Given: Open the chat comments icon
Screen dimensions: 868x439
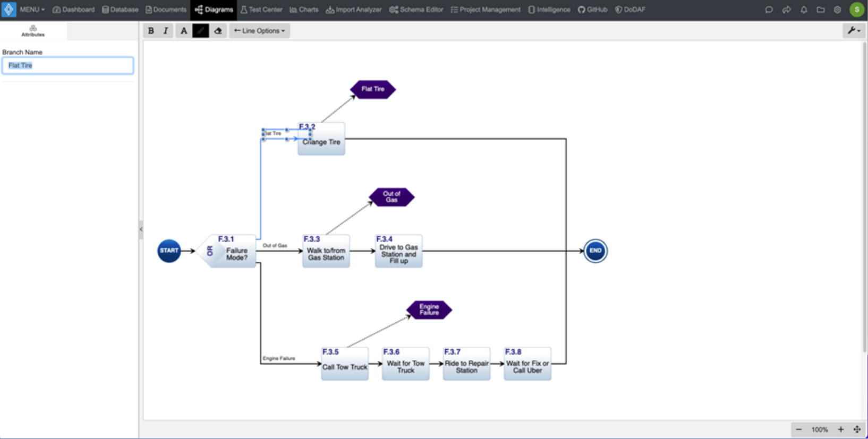Looking at the screenshot, I should 769,10.
